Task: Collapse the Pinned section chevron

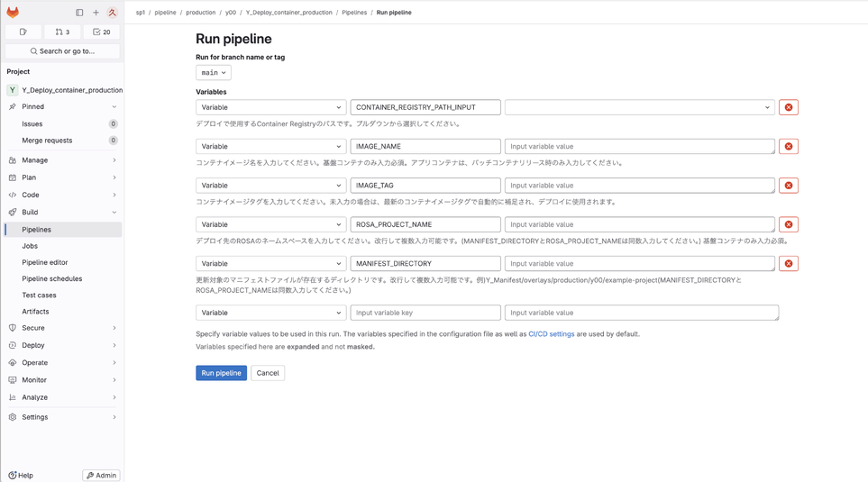Action: 114,107
